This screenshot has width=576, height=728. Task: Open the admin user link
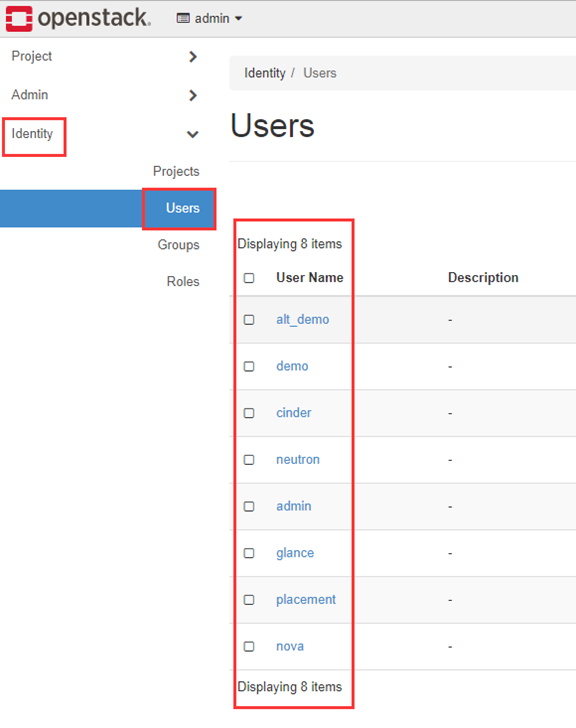point(294,506)
